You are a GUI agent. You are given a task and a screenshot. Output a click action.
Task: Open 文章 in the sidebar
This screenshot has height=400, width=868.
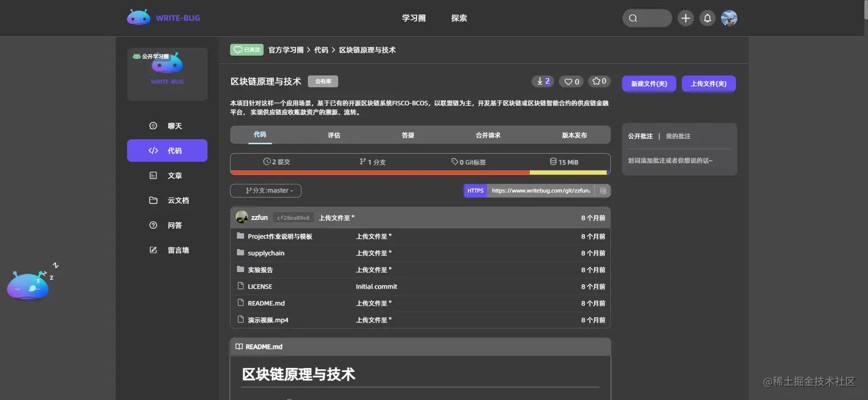tap(167, 176)
